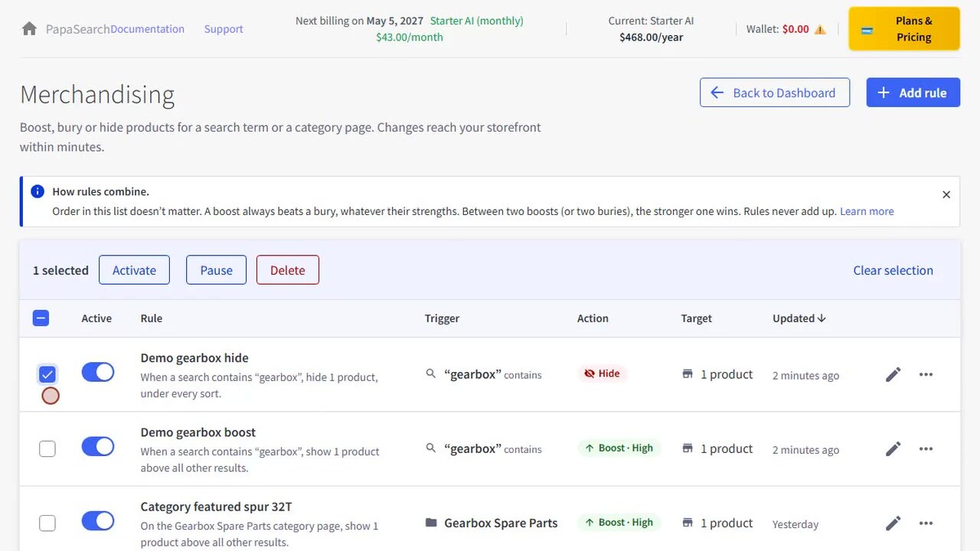This screenshot has height=551, width=980.
Task: Add a new merchandising rule
Action: click(x=913, y=93)
